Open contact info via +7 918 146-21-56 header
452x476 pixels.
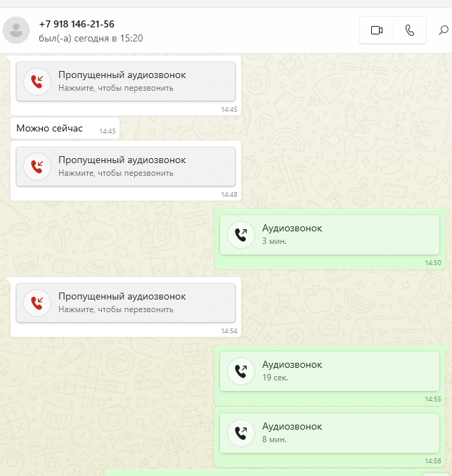coord(77,24)
